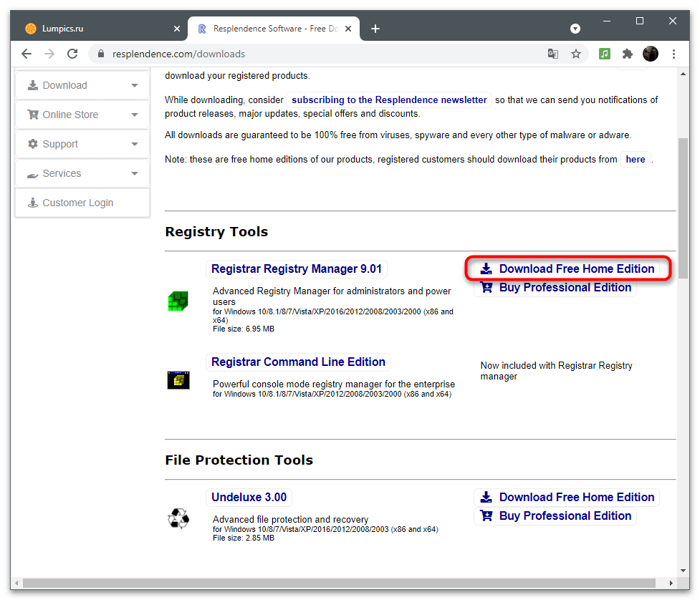Screen dimensions: 700x600
Task: Click download icon beside Undeluxe's Download Free Home Edition
Action: tap(486, 497)
